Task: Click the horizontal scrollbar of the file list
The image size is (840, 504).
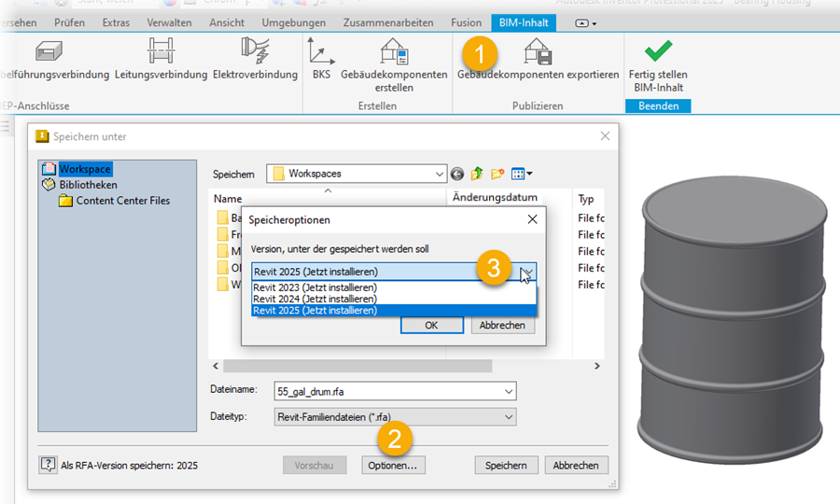Action: tap(357, 367)
